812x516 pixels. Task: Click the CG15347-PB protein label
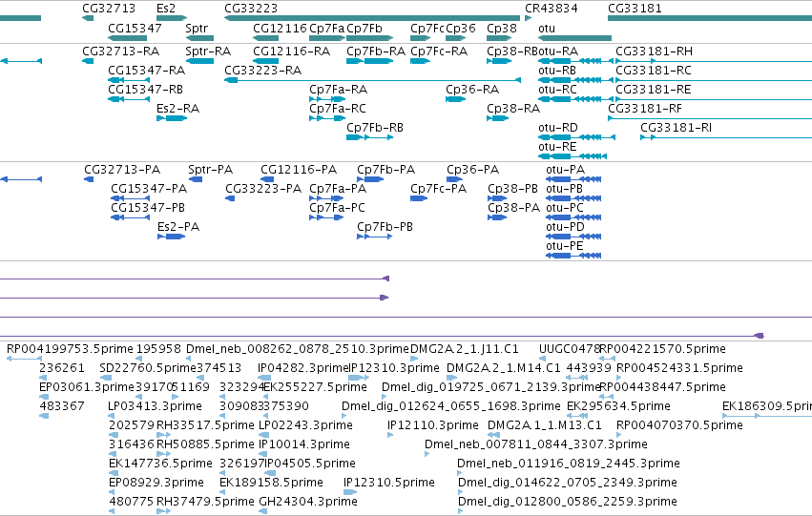148,208
